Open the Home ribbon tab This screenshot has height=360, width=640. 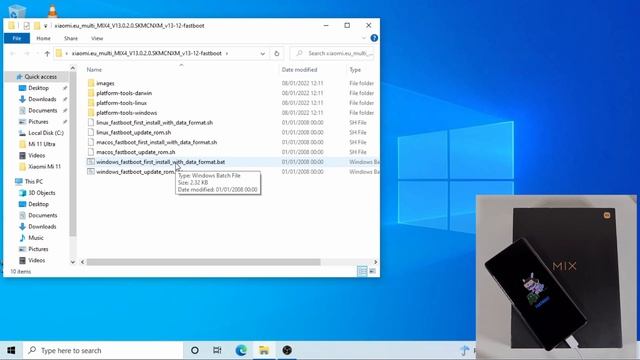pyautogui.click(x=43, y=38)
